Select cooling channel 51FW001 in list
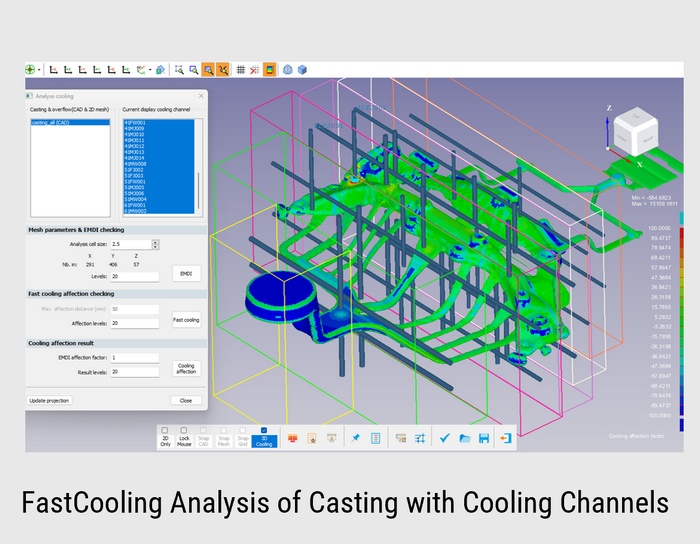Image resolution: width=700 pixels, height=544 pixels. [158, 182]
